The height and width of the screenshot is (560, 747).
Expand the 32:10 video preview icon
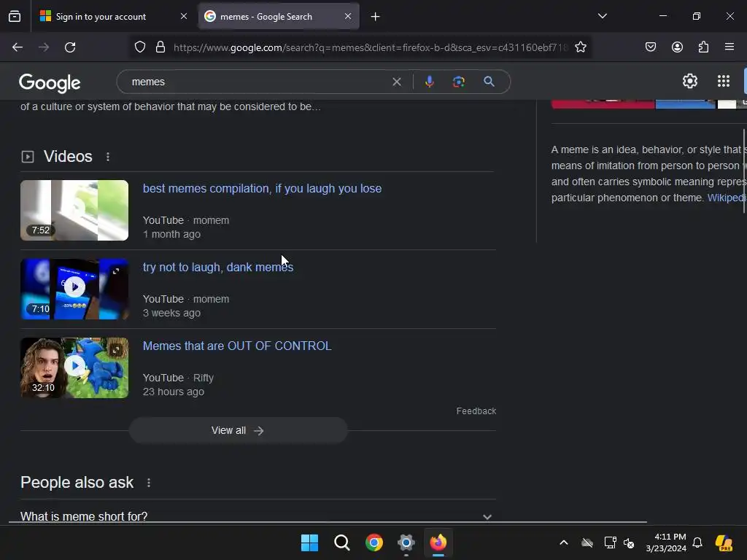click(x=116, y=350)
